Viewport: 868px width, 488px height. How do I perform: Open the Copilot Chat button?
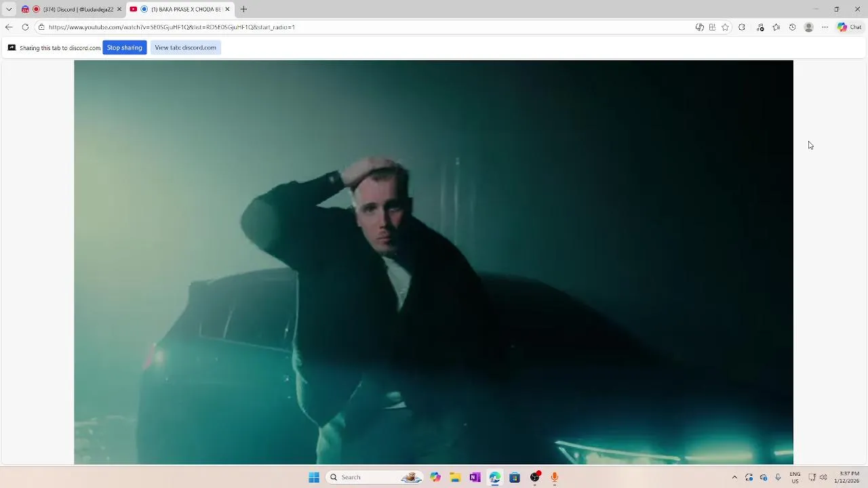850,27
